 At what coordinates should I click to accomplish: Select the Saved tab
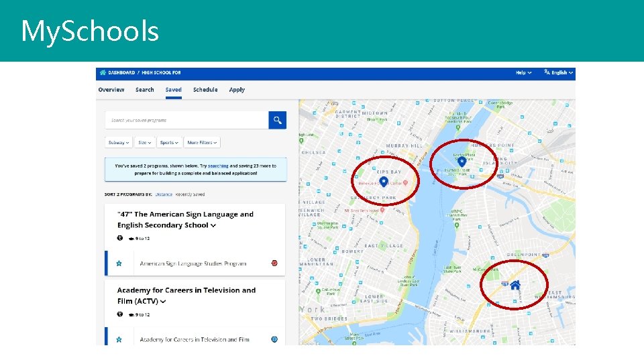(173, 89)
